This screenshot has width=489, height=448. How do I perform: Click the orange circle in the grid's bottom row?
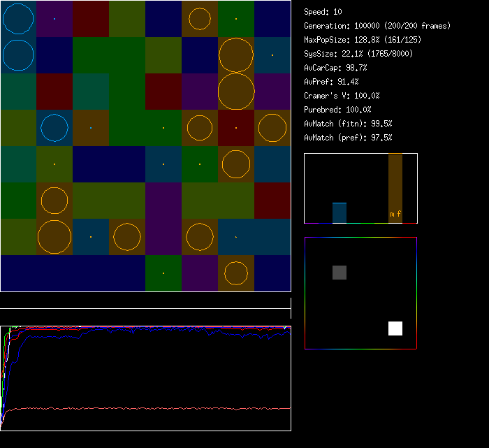coord(236,273)
